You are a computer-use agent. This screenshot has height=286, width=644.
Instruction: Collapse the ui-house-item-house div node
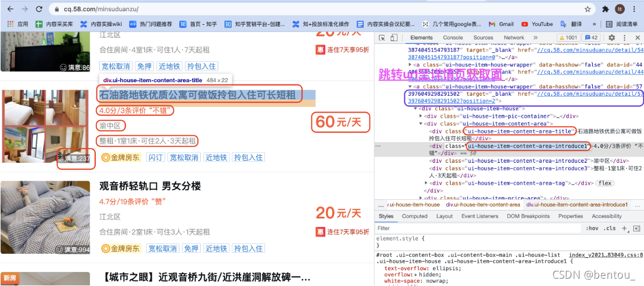pos(415,109)
